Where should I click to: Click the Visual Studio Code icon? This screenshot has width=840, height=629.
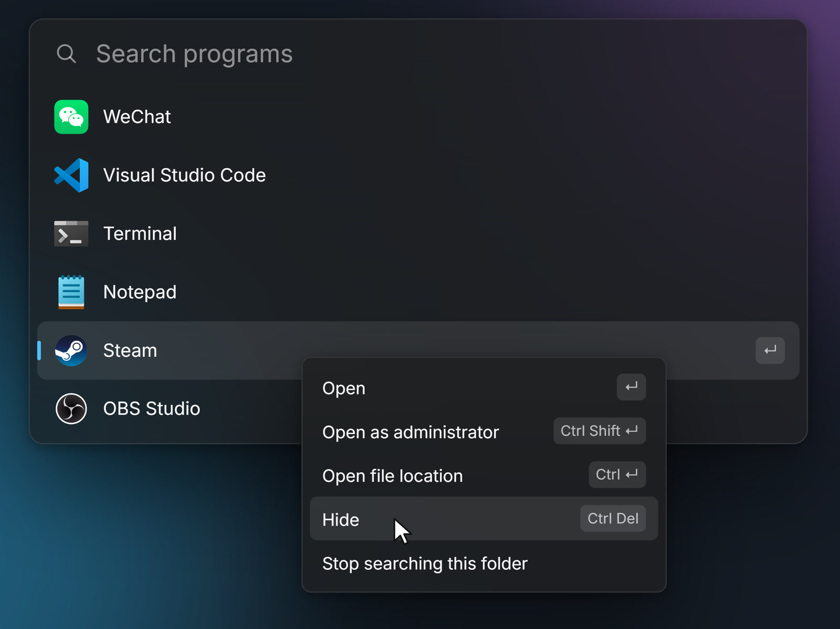pyautogui.click(x=71, y=175)
